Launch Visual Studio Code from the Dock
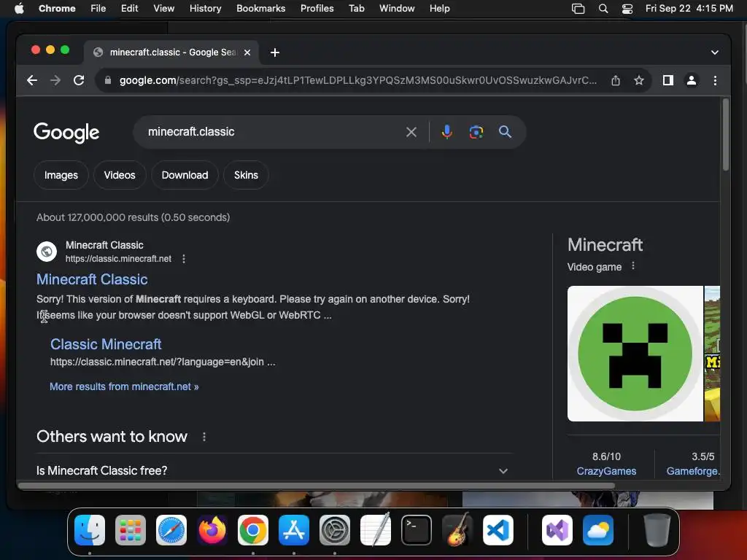The image size is (747, 560). point(498,530)
